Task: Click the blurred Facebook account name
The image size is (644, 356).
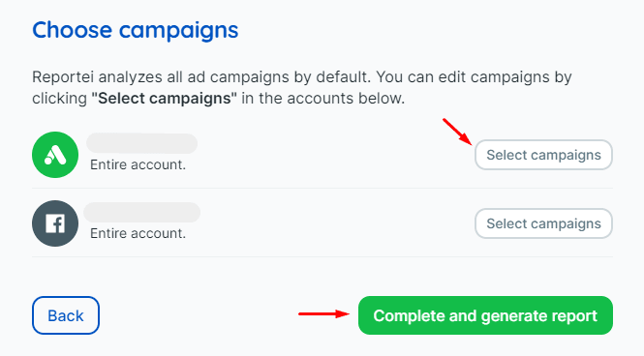Action: [x=141, y=213]
